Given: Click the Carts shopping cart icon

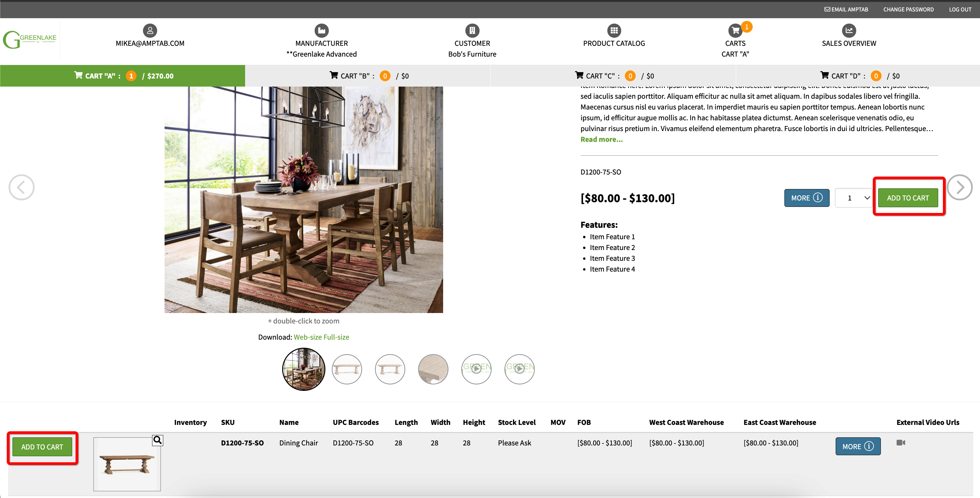Looking at the screenshot, I should point(735,30).
